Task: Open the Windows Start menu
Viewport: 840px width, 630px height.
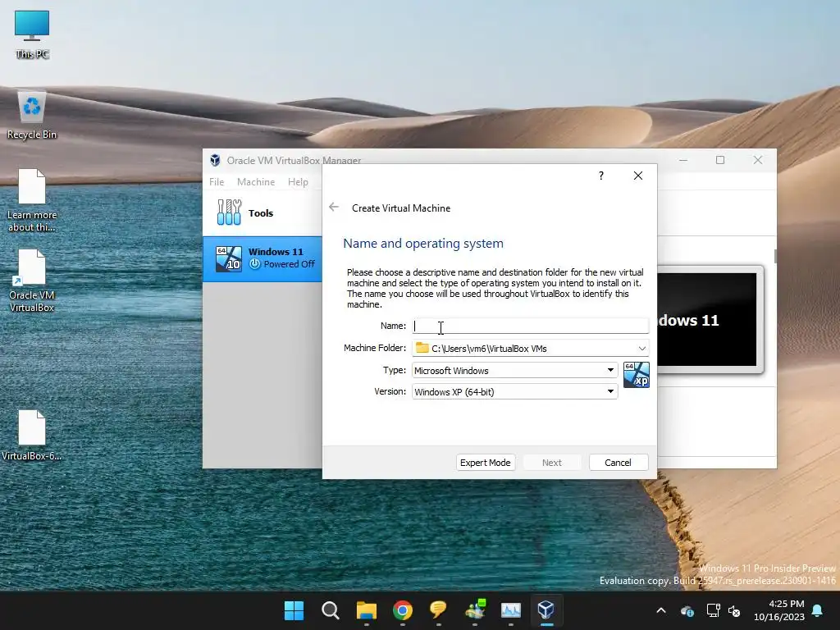Action: 294,610
